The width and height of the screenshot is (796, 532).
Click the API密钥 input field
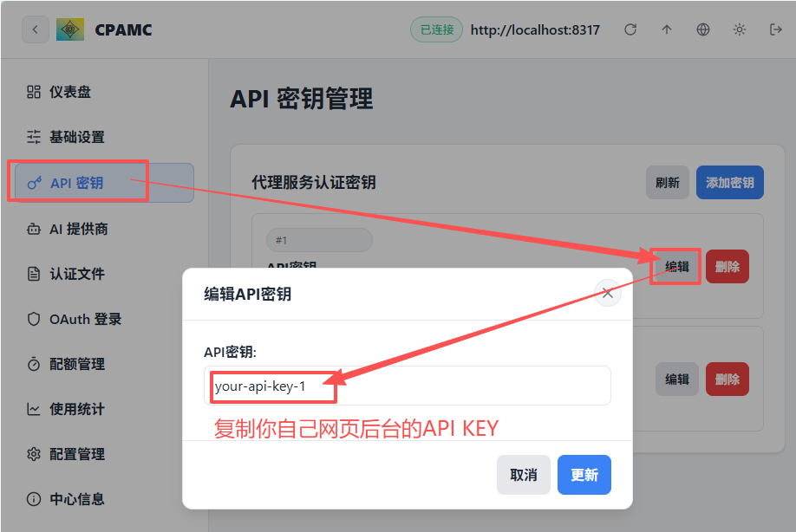[408, 386]
